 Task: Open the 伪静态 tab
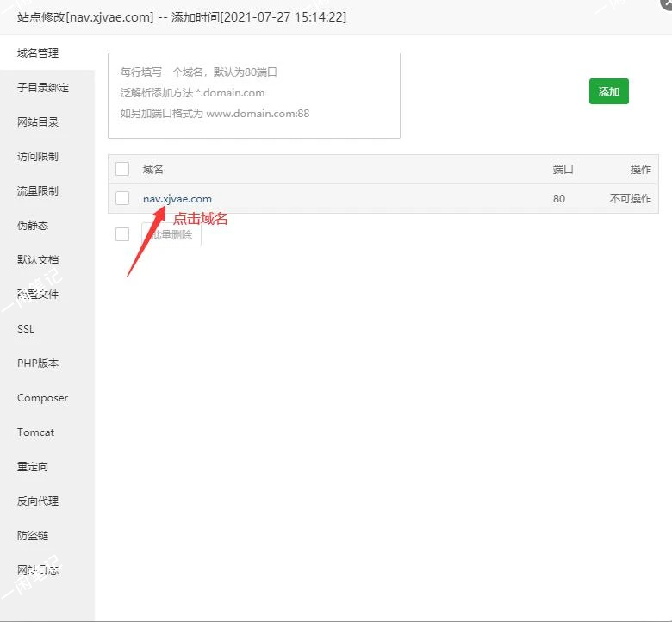[33, 226]
